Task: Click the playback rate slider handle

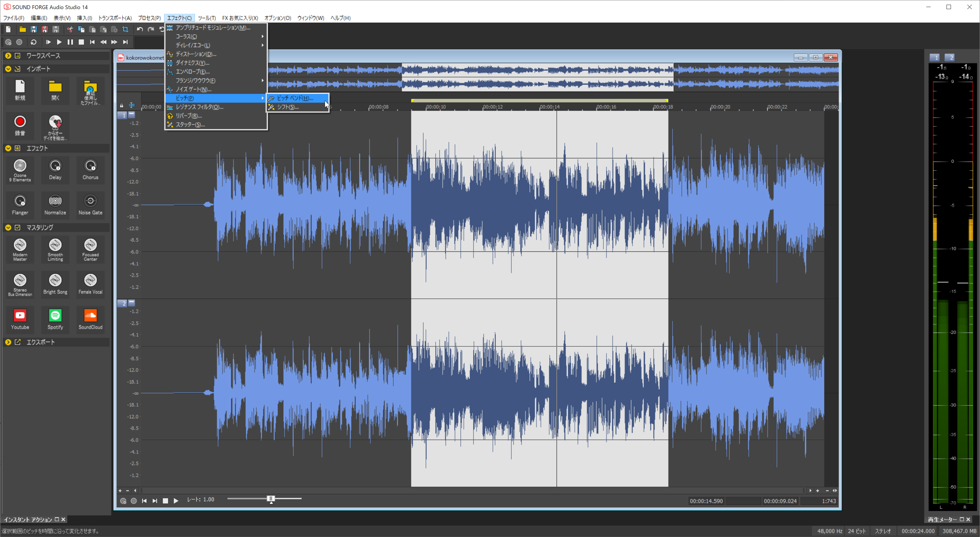Action: (x=271, y=499)
